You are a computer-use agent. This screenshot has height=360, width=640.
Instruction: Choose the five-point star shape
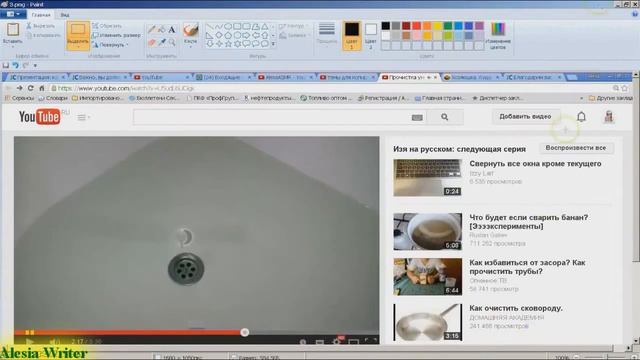pyautogui.click(x=228, y=44)
